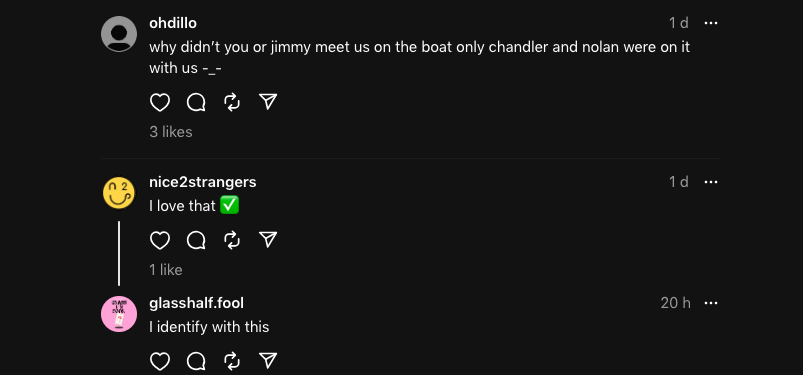
Task: Repost nice2strangers' comment
Action: pyautogui.click(x=232, y=240)
